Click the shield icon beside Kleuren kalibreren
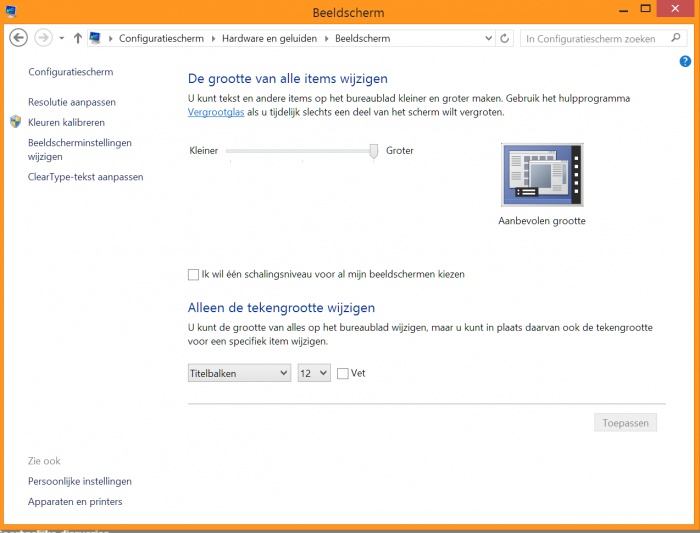The width and height of the screenshot is (700, 533). (x=16, y=121)
